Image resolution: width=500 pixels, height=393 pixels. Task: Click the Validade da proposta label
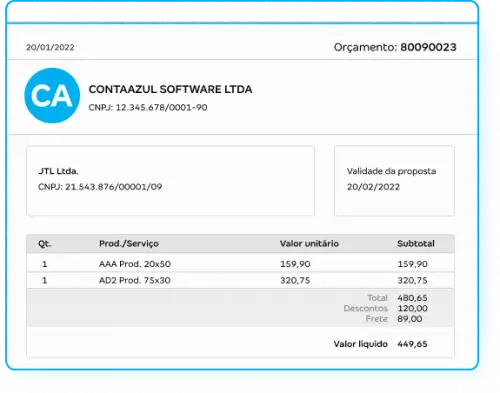tap(391, 171)
